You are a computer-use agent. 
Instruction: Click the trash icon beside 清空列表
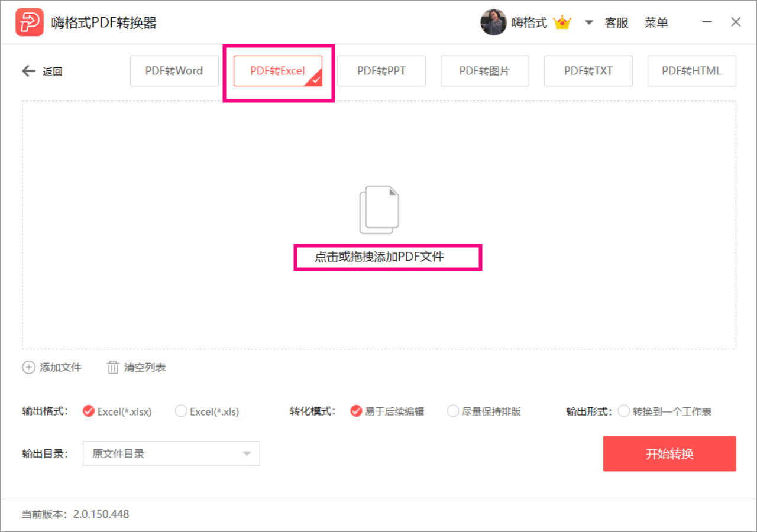pos(113,367)
